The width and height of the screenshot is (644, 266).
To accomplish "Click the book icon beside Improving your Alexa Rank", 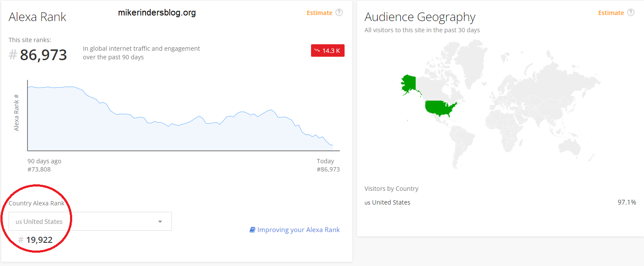I will (253, 230).
